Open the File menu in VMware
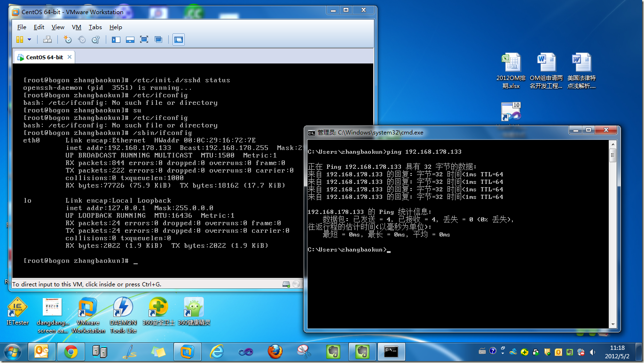 pyautogui.click(x=22, y=27)
